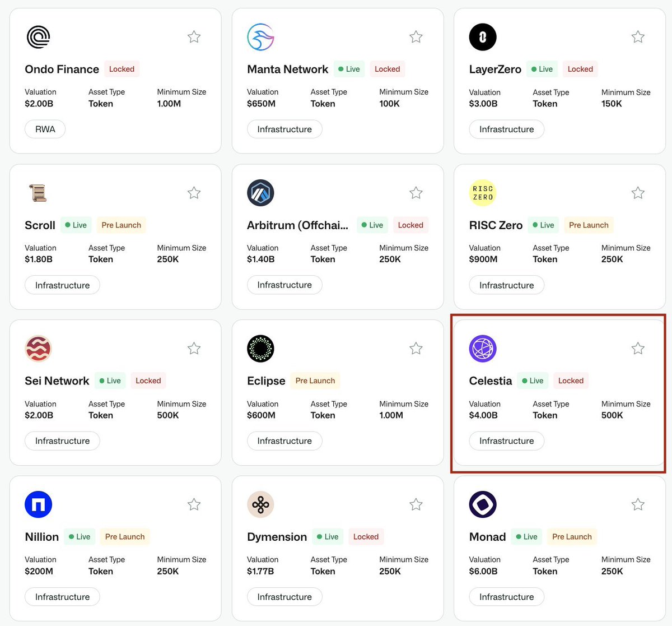Click Infrastructure tag on LayerZero card

(x=507, y=129)
